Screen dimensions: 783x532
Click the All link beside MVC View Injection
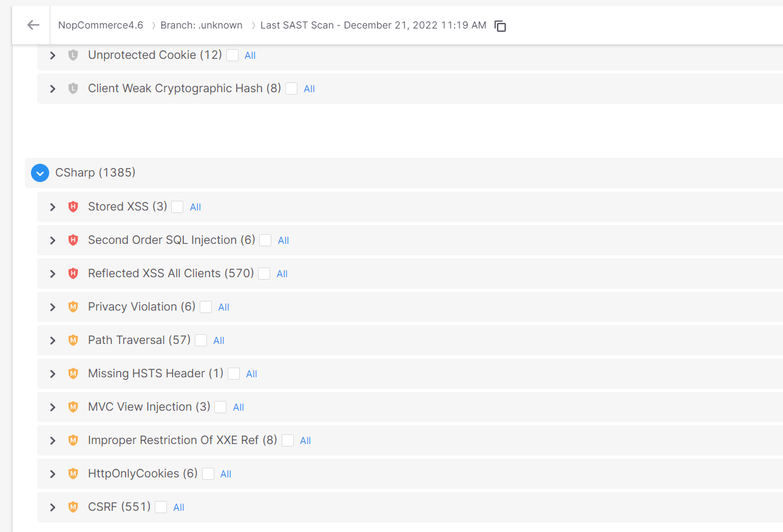(x=237, y=407)
